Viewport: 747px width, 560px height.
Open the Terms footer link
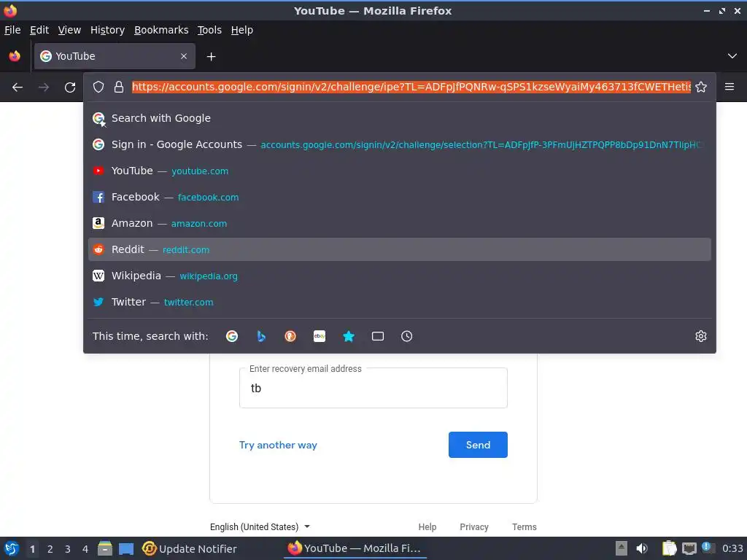tap(525, 526)
